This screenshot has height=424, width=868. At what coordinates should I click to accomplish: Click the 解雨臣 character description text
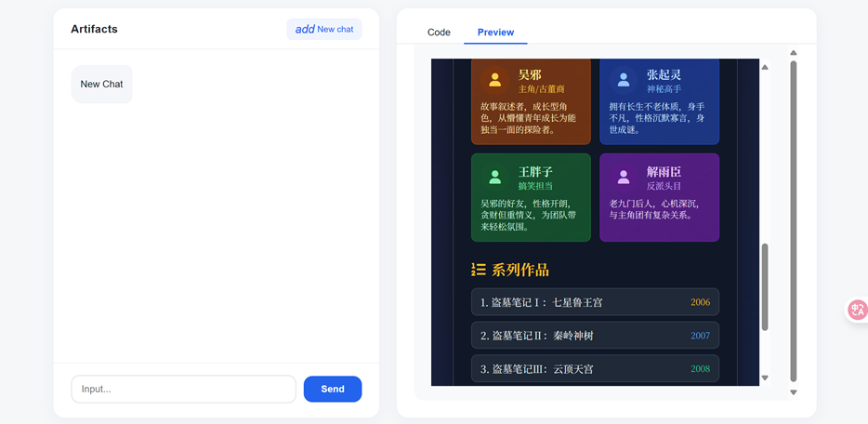[653, 208]
